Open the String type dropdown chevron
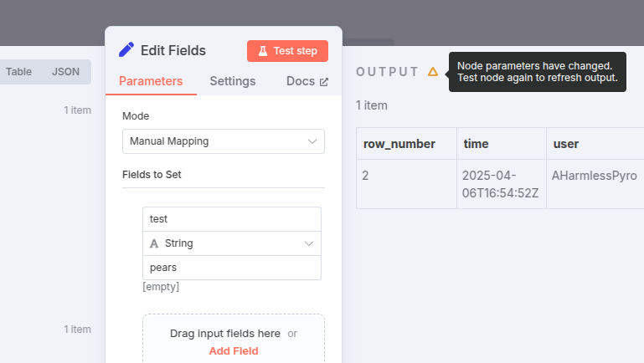This screenshot has width=644, height=363. click(x=309, y=243)
